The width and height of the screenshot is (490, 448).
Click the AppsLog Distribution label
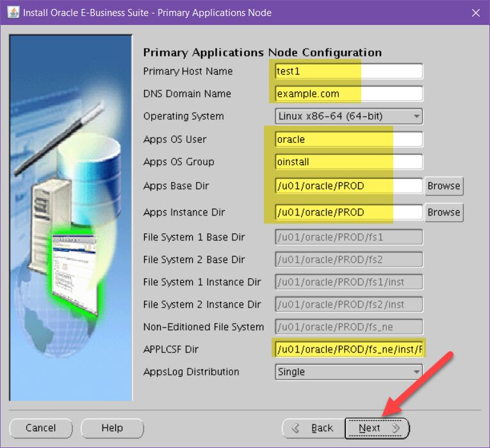tap(192, 372)
